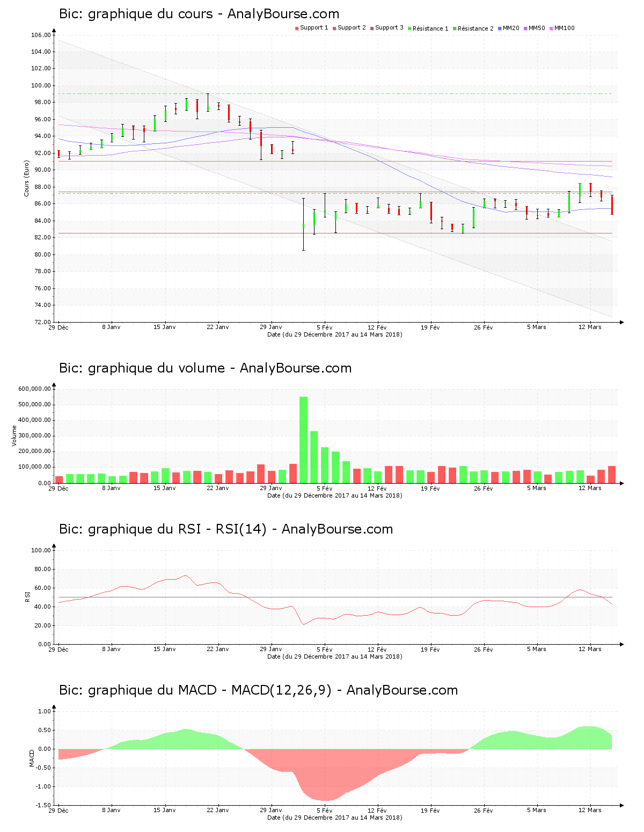This screenshot has width=644, height=832.
Task: Click '22 Janv' under the volume chart
Action: point(218,488)
